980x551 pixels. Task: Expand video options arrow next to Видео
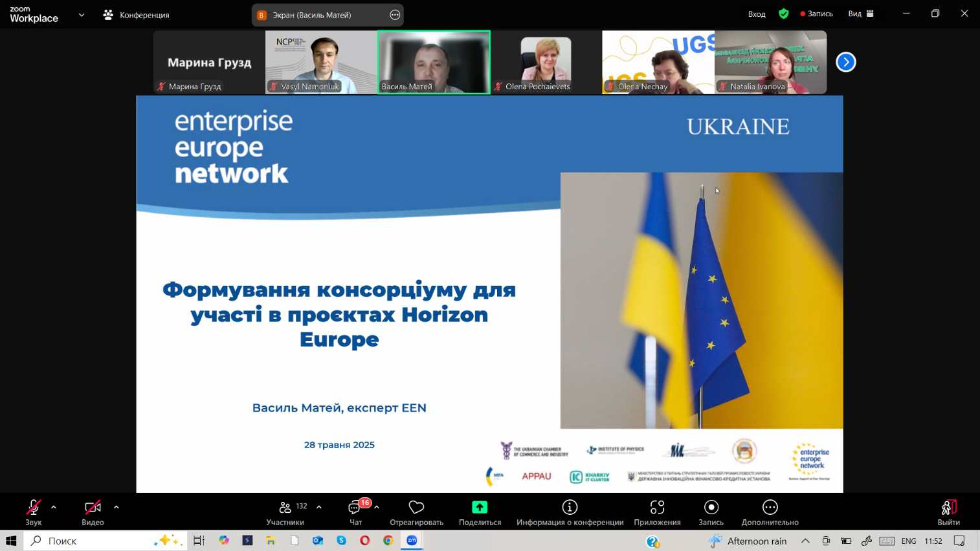tap(117, 507)
